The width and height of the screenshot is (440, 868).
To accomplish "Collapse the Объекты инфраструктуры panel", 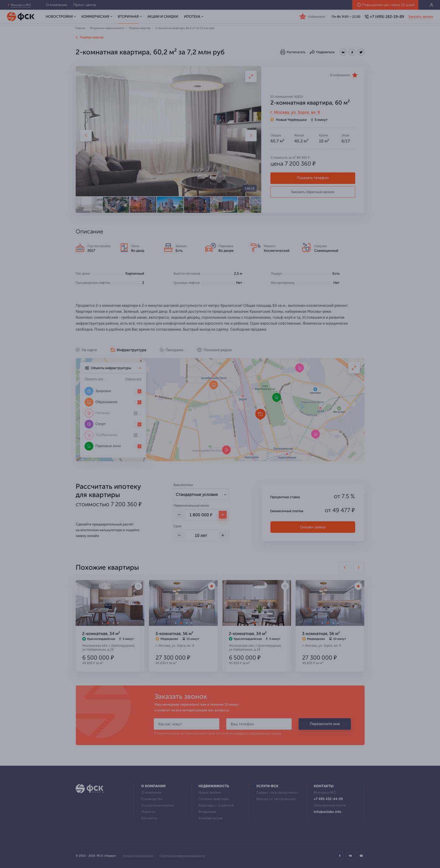I will (x=140, y=368).
